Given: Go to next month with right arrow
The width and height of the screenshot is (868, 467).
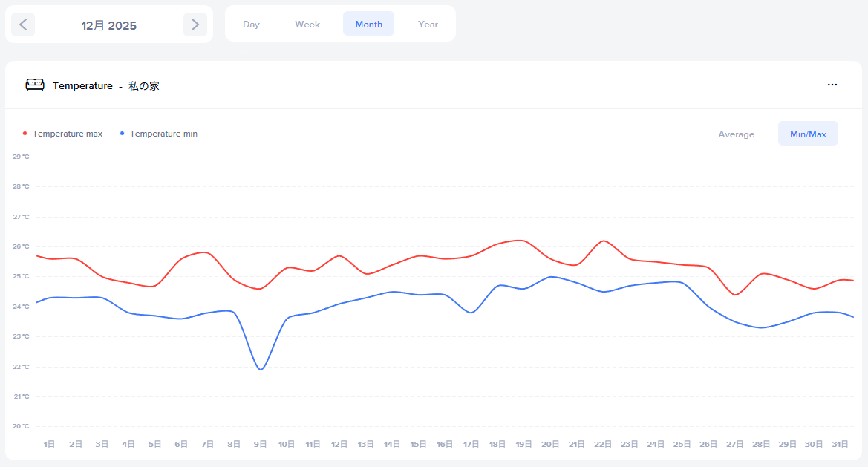Looking at the screenshot, I should [195, 25].
